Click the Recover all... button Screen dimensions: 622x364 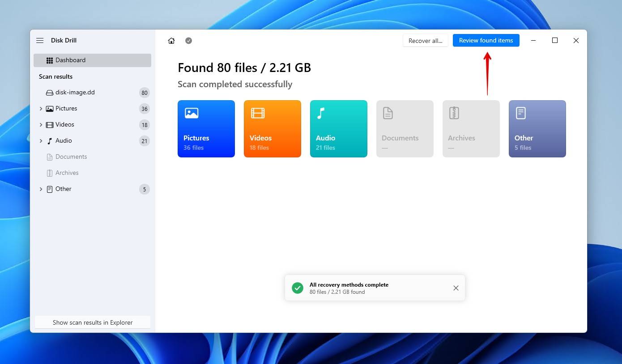click(425, 41)
